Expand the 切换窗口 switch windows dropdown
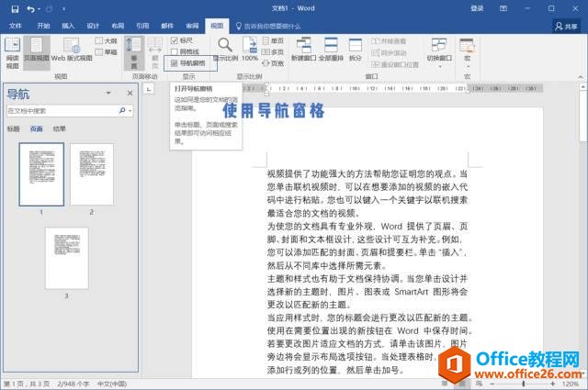The height and width of the screenshot is (390, 588). (x=440, y=51)
